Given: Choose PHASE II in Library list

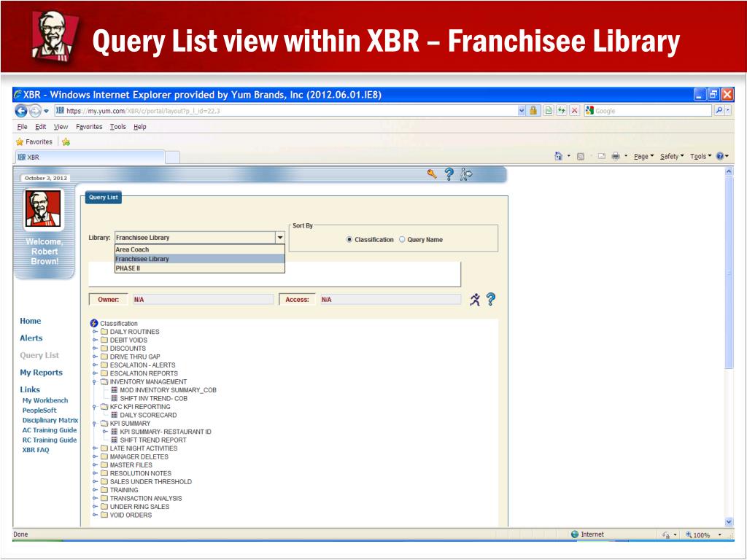Looking at the screenshot, I should pos(200,268).
